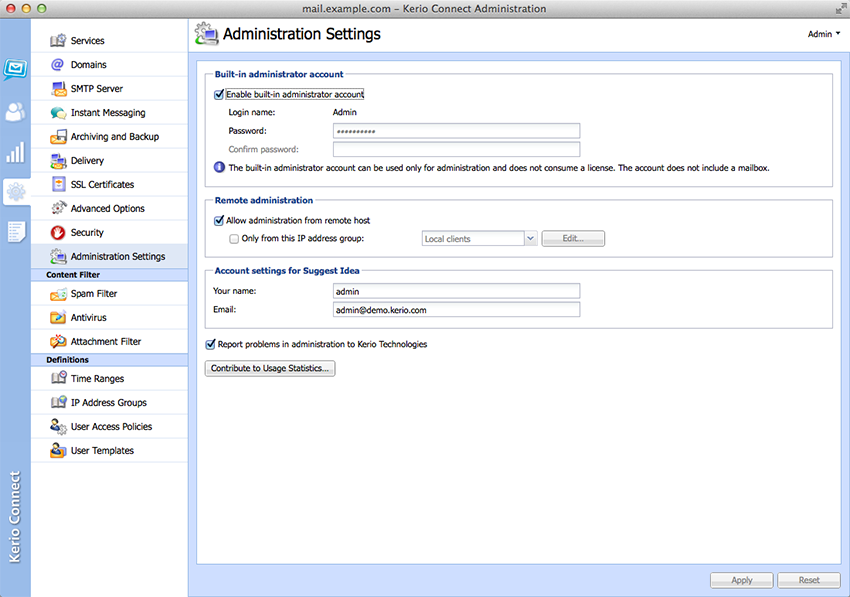This screenshot has height=597, width=850.
Task: Click the Apply button
Action: [742, 580]
